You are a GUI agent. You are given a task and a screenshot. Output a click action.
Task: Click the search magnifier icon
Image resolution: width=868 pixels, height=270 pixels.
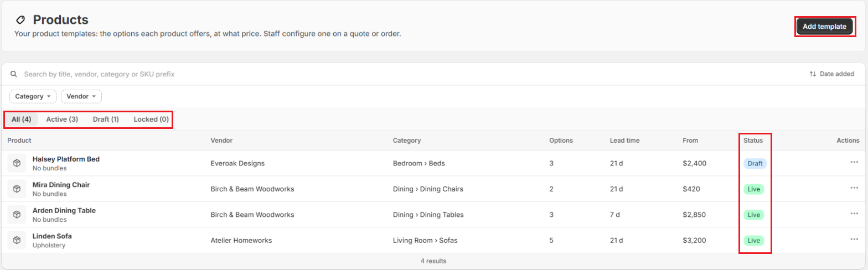(14, 74)
